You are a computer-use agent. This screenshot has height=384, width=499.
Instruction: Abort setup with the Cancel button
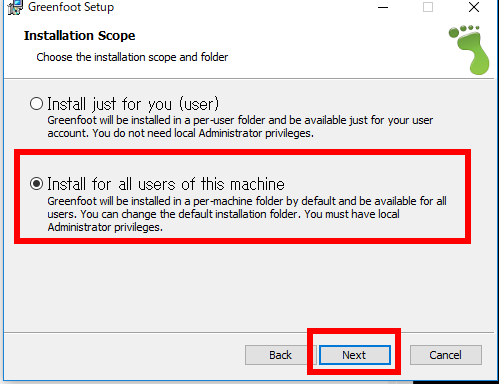(x=446, y=355)
